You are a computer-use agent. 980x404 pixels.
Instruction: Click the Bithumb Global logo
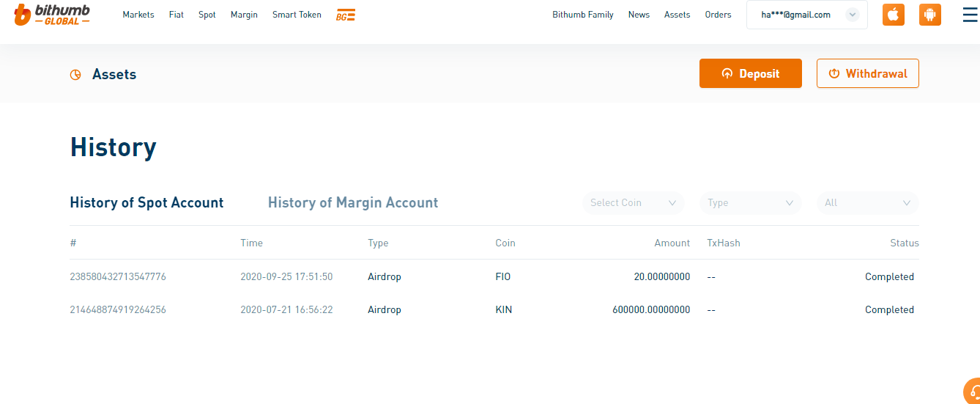[52, 14]
